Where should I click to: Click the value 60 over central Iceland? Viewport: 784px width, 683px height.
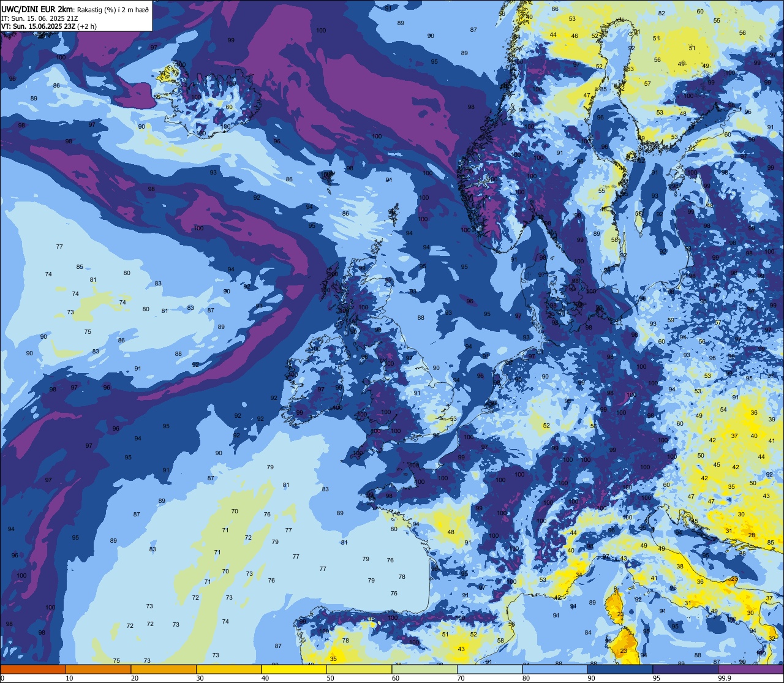coord(229,107)
